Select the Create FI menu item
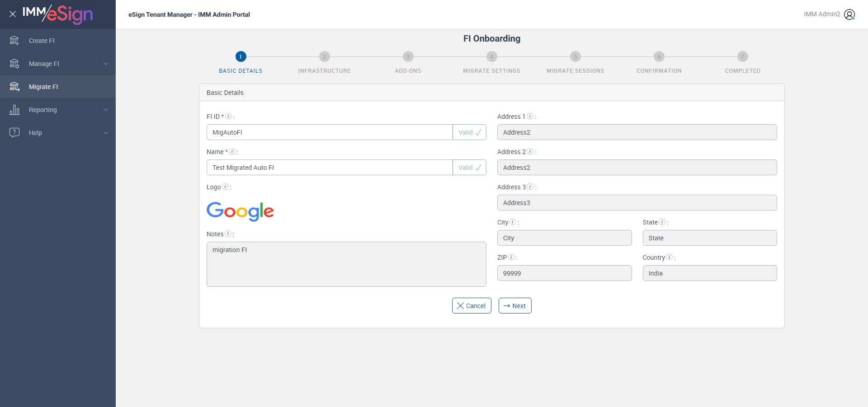The image size is (868, 407). tap(42, 41)
